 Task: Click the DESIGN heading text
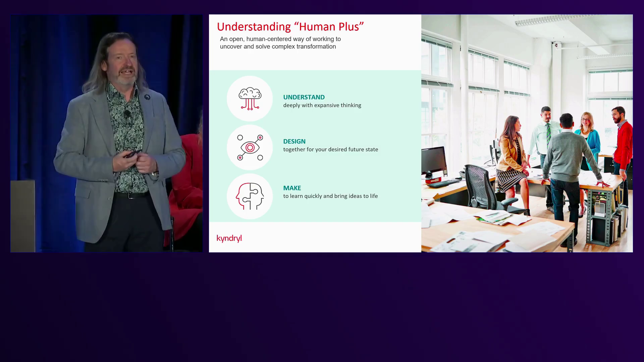[294, 141]
